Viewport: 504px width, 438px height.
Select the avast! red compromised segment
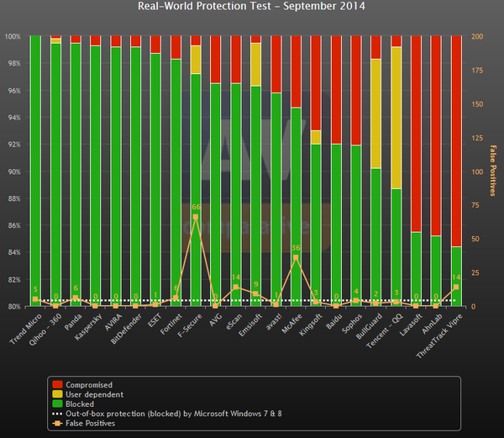[x=276, y=65]
